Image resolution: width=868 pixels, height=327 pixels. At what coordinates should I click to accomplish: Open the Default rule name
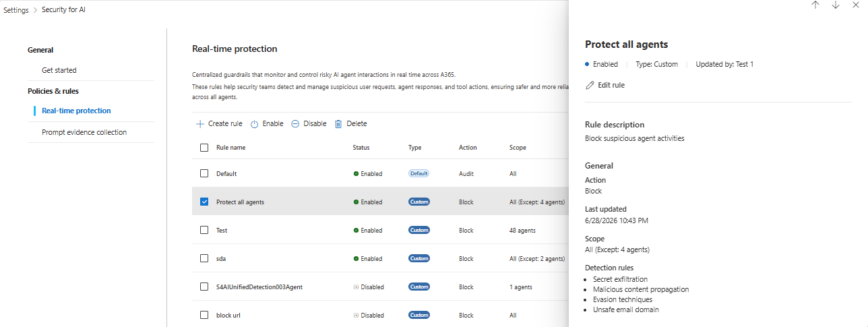(x=226, y=173)
